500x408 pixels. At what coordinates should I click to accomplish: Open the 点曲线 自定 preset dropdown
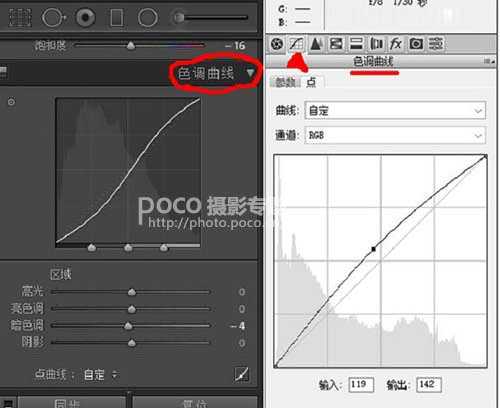100,375
